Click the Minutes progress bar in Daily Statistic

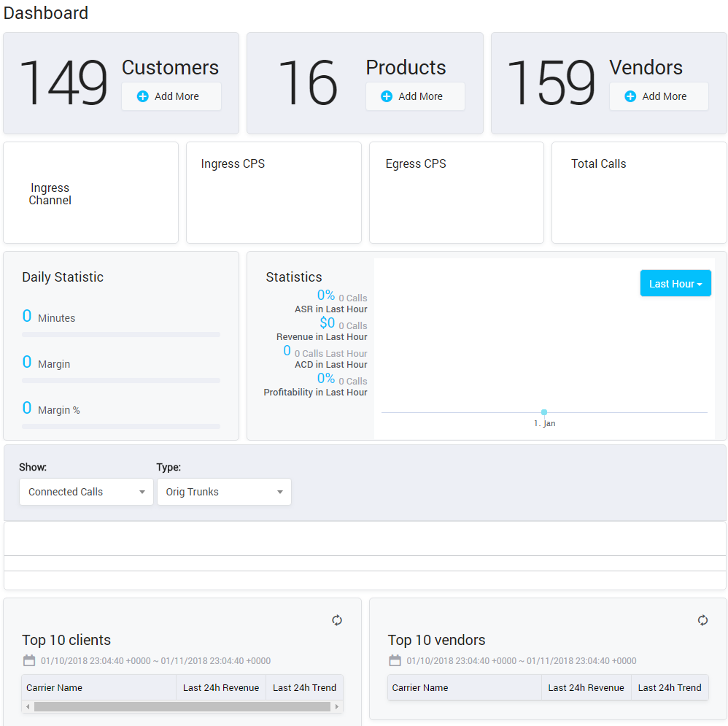point(121,334)
